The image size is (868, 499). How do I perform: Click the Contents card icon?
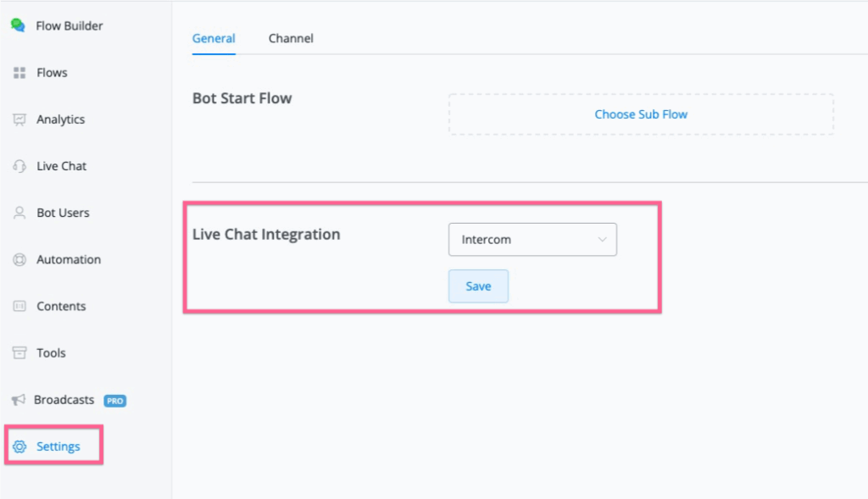coord(19,306)
